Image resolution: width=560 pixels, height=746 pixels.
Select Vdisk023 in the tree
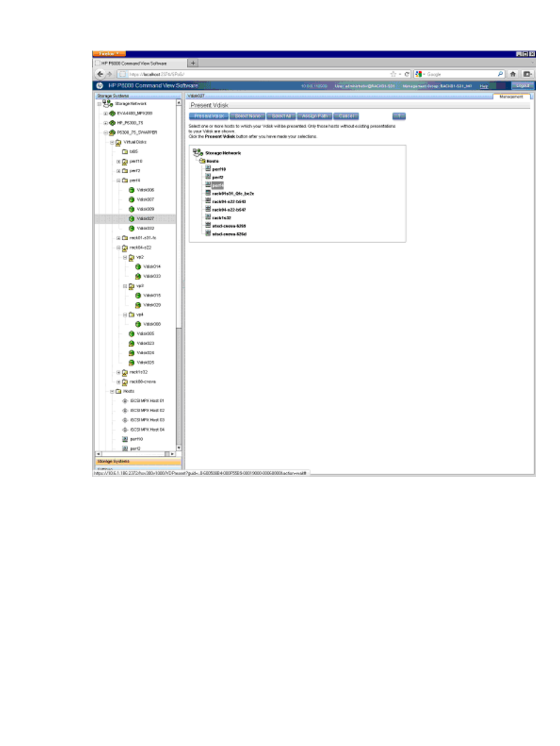pyautogui.click(x=146, y=344)
